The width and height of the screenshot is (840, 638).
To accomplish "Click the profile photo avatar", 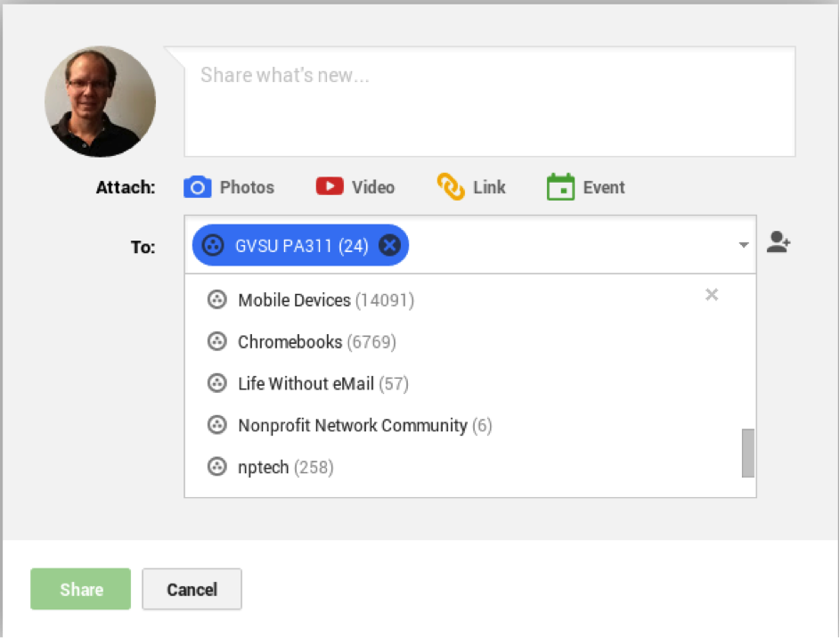I will [x=101, y=102].
